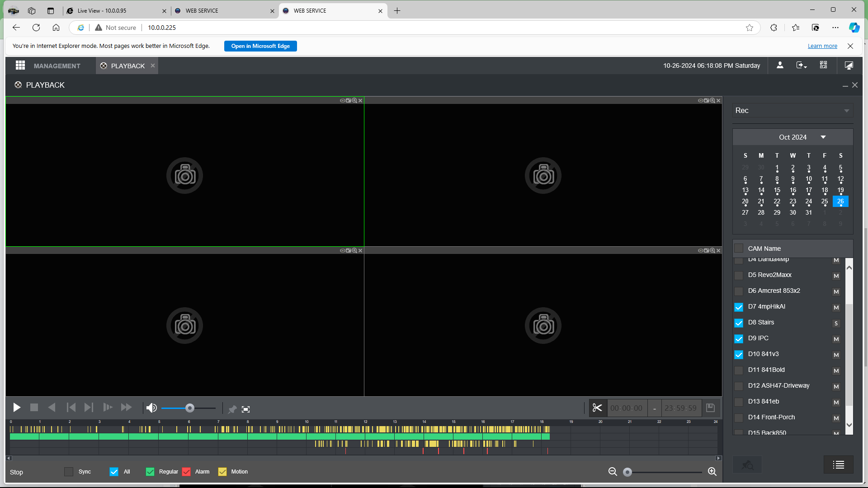
Task: Start playback with the play button
Action: tap(17, 408)
